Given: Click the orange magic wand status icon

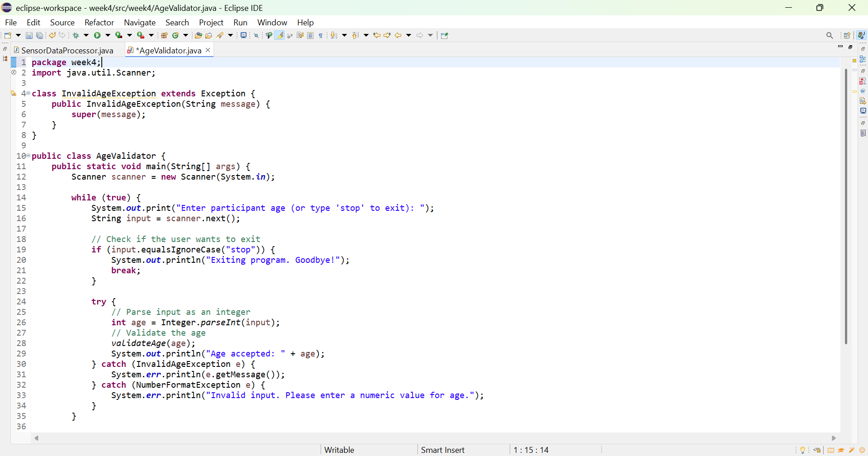Looking at the screenshot, I should 852,450.
